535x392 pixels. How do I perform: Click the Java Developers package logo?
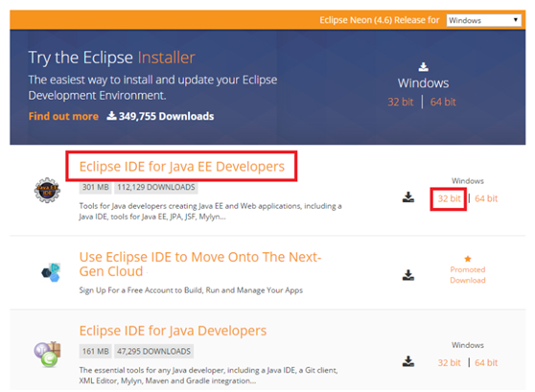pyautogui.click(x=47, y=354)
